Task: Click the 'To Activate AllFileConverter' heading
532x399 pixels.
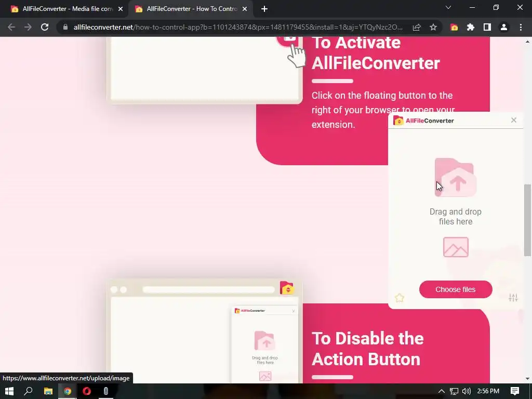Action: coord(376,52)
